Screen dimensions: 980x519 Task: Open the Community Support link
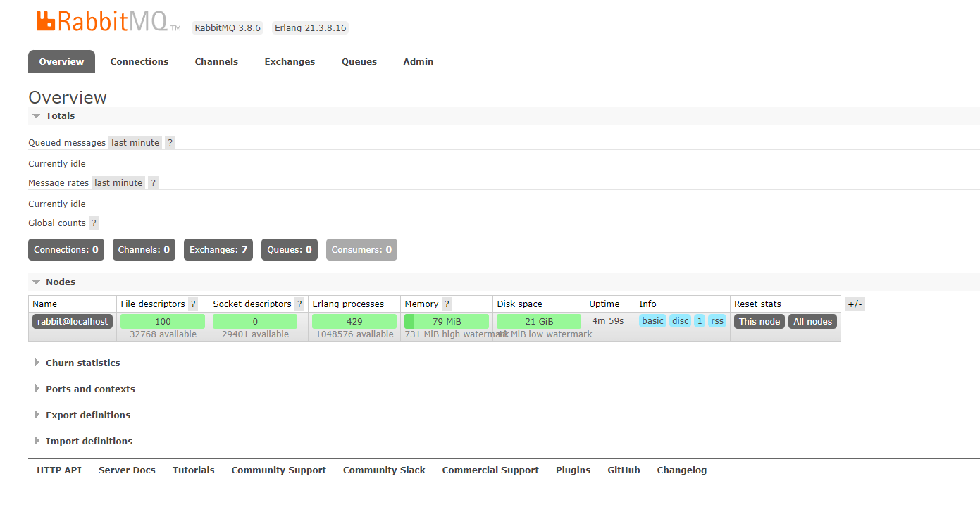(x=279, y=470)
